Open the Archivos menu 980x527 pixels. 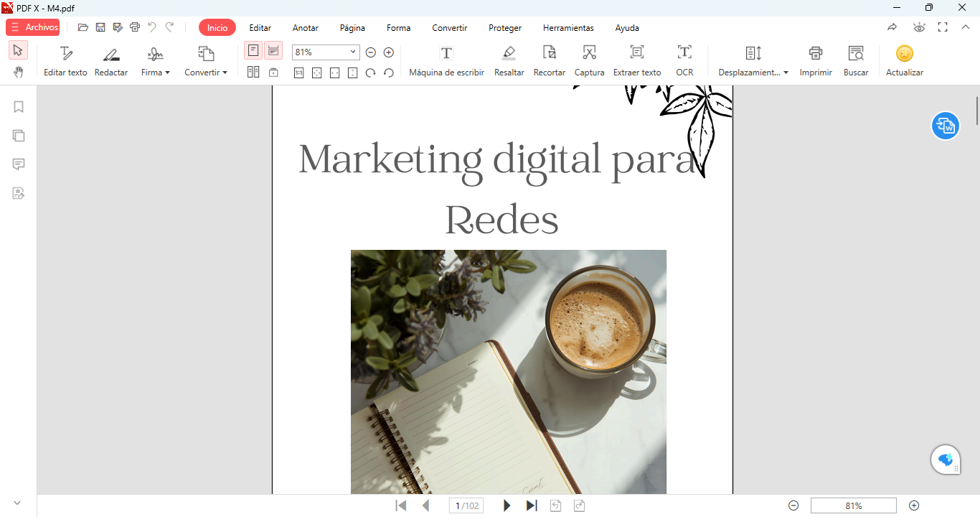click(32, 27)
